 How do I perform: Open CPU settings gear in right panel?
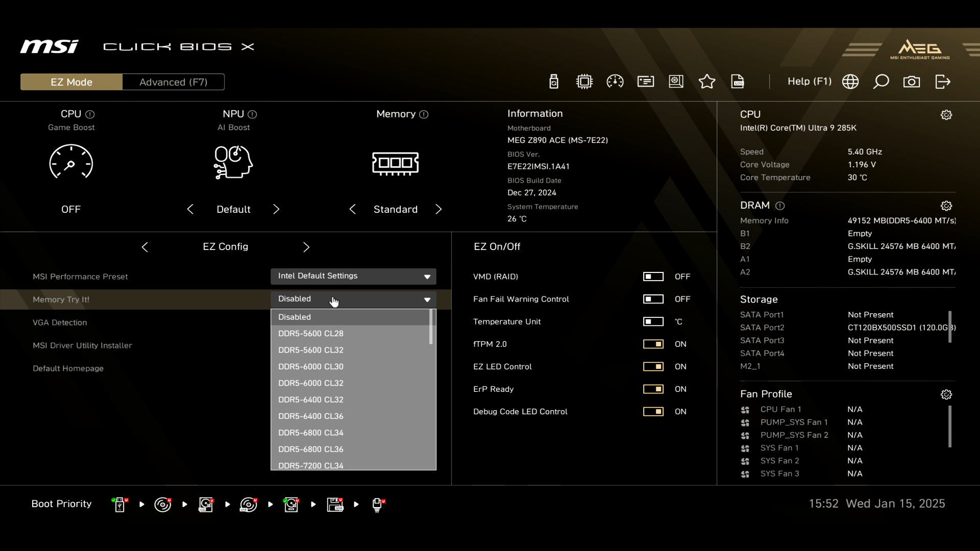pos(946,115)
